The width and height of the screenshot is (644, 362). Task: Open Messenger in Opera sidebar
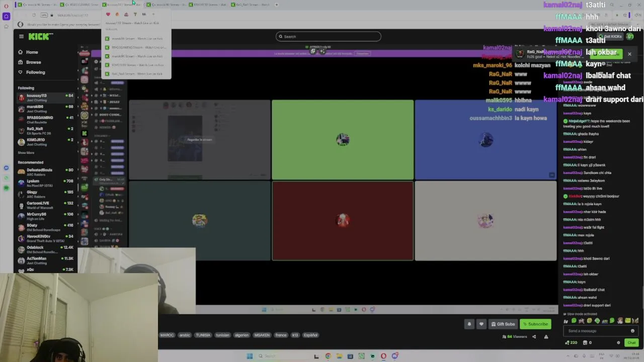(x=6, y=168)
